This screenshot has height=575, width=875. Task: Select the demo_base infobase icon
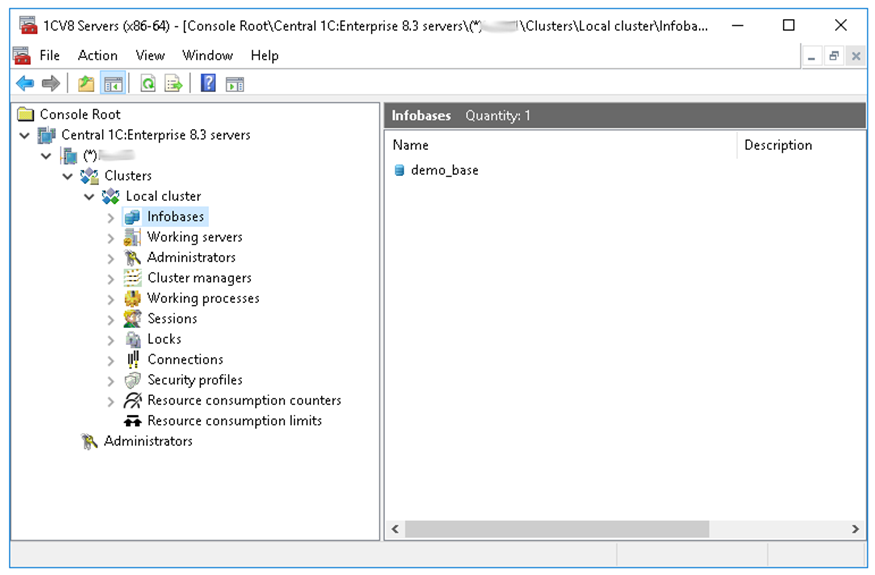pyautogui.click(x=400, y=170)
